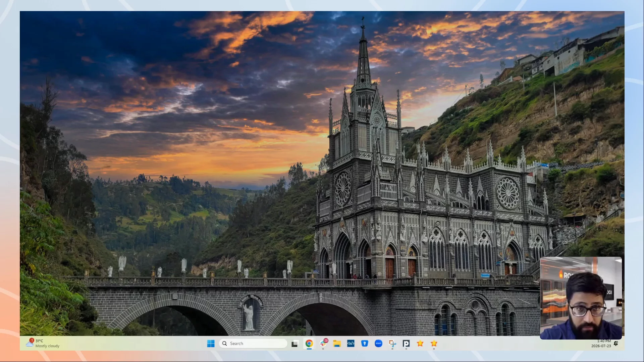Screen dimensions: 644x362
Task: Click the taskbar Search field
Action: (253, 344)
